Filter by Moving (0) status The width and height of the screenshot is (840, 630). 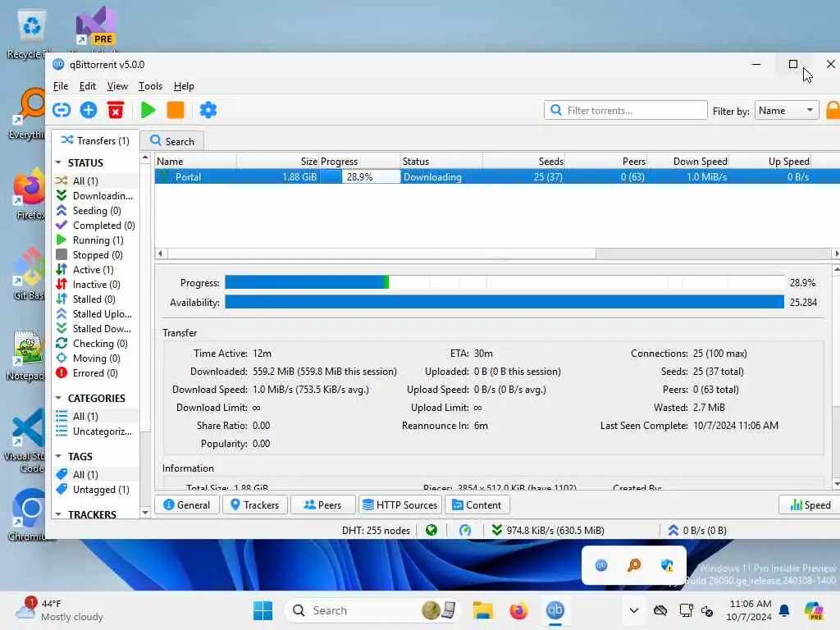(x=95, y=358)
